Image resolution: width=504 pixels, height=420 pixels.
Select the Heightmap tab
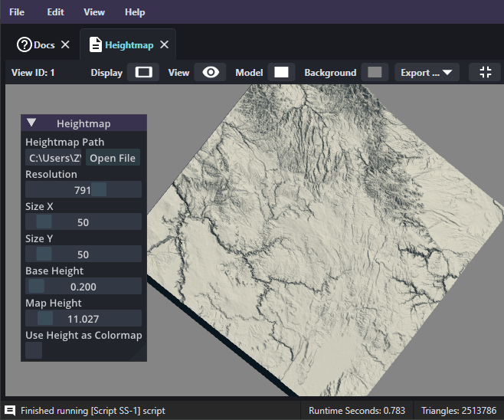click(128, 44)
